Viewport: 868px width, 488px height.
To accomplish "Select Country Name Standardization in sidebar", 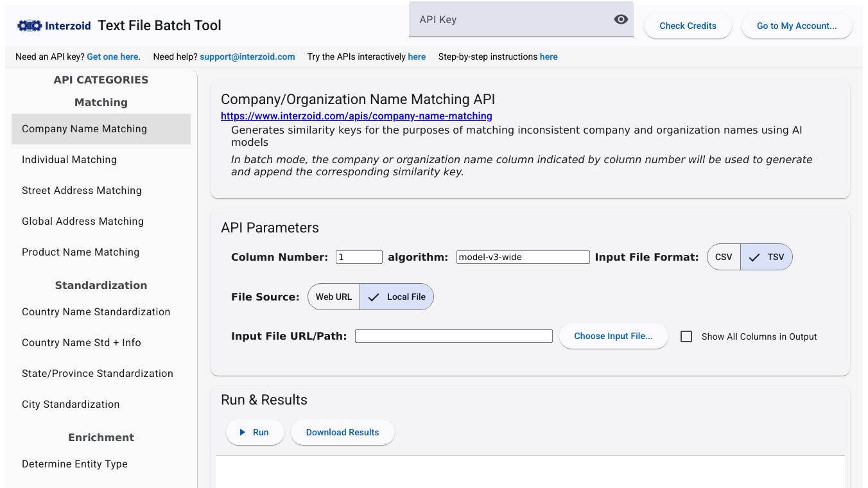I will 96,312.
